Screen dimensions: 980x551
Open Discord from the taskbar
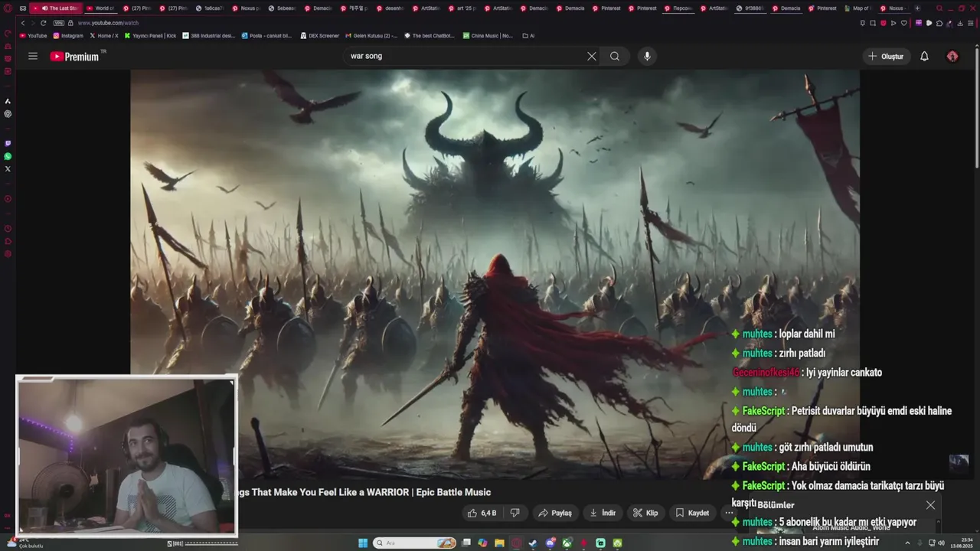(550, 543)
